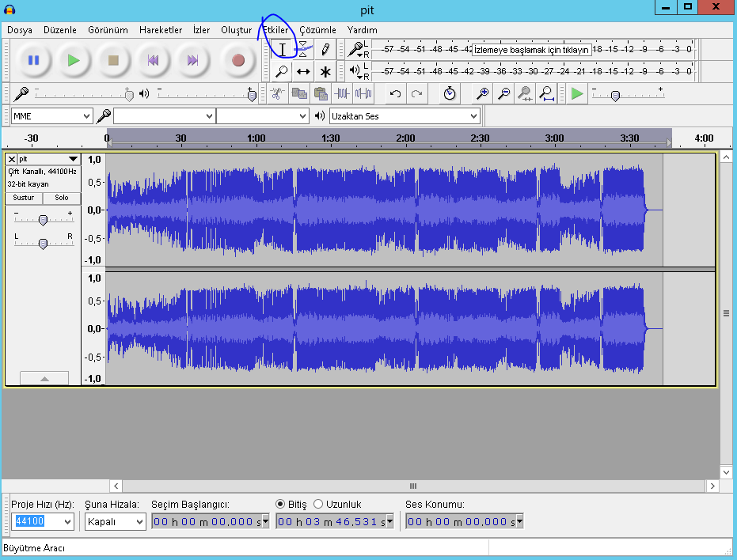Click the Undo arrow icon
The width and height of the screenshot is (737, 560).
tap(395, 94)
